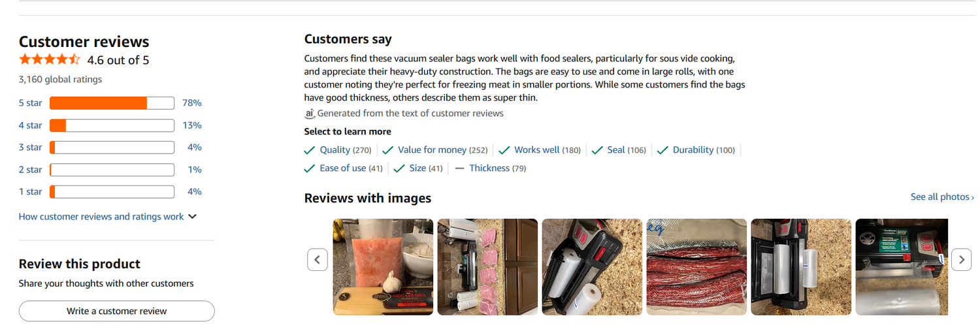Choose the Size review topic

417,168
